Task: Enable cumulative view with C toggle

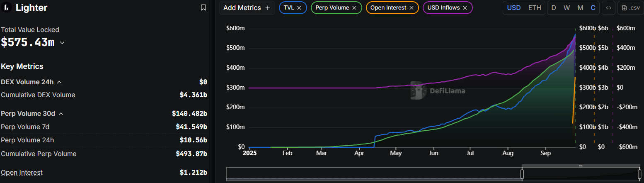Action: 593,8
